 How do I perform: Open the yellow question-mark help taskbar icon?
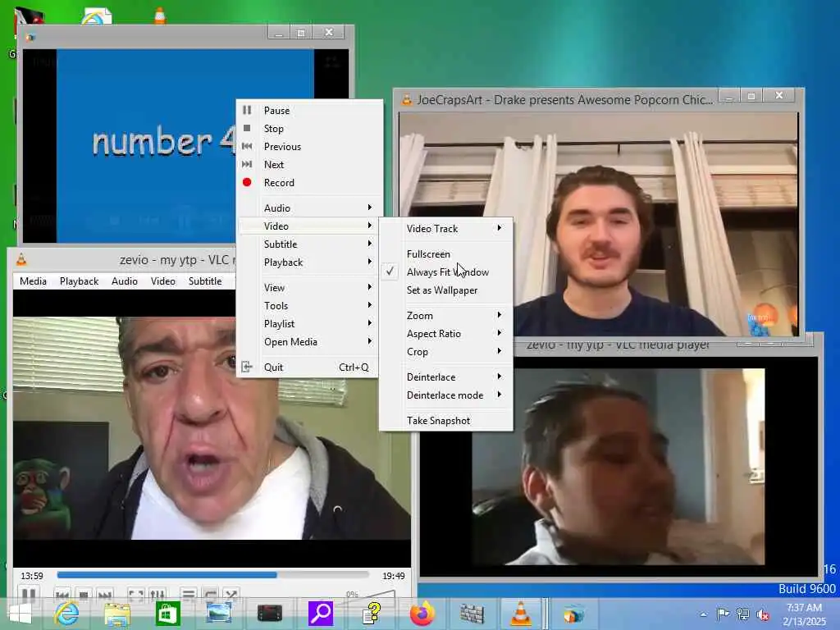pyautogui.click(x=372, y=614)
